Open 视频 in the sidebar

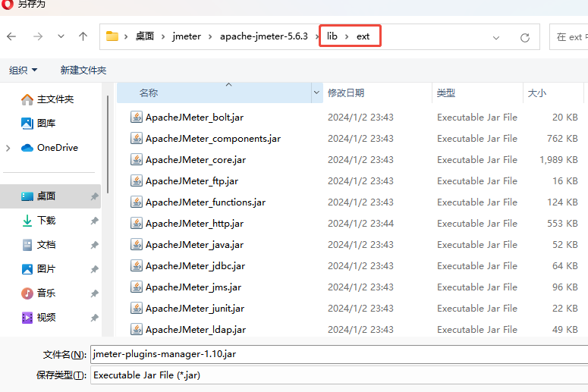pyautogui.click(x=38, y=318)
